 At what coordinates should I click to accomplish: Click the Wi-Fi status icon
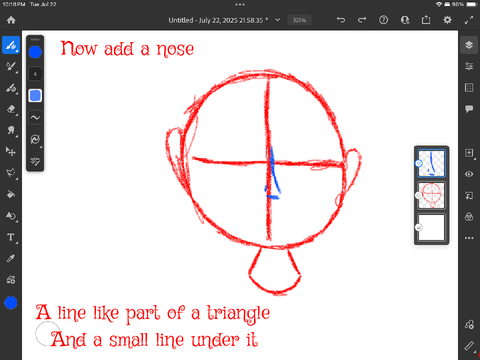439,4
